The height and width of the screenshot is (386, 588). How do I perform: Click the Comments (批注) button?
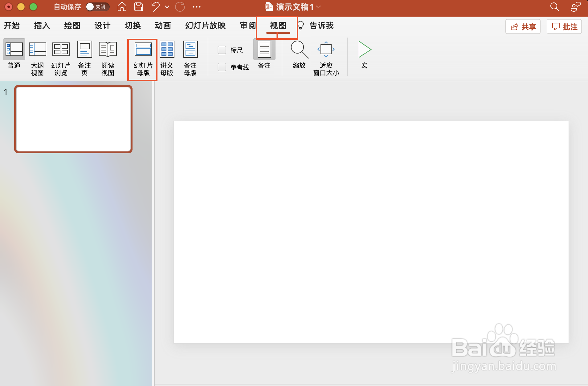[564, 27]
